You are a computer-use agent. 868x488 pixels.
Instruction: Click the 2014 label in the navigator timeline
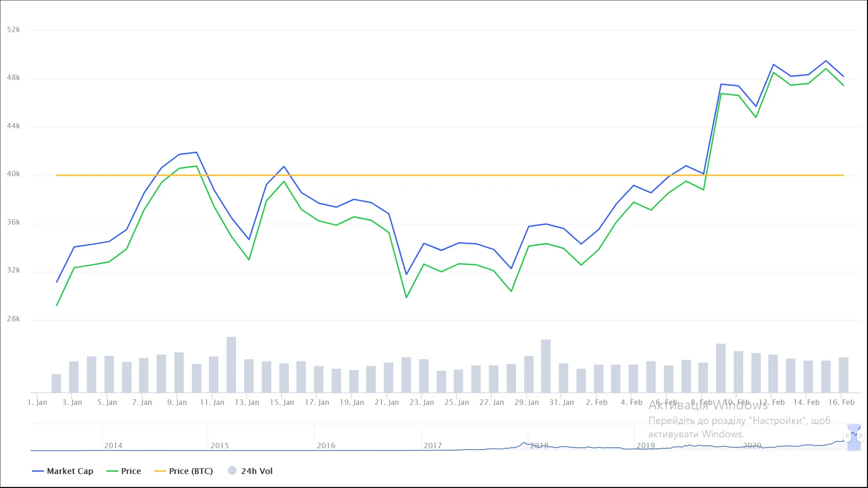(113, 446)
